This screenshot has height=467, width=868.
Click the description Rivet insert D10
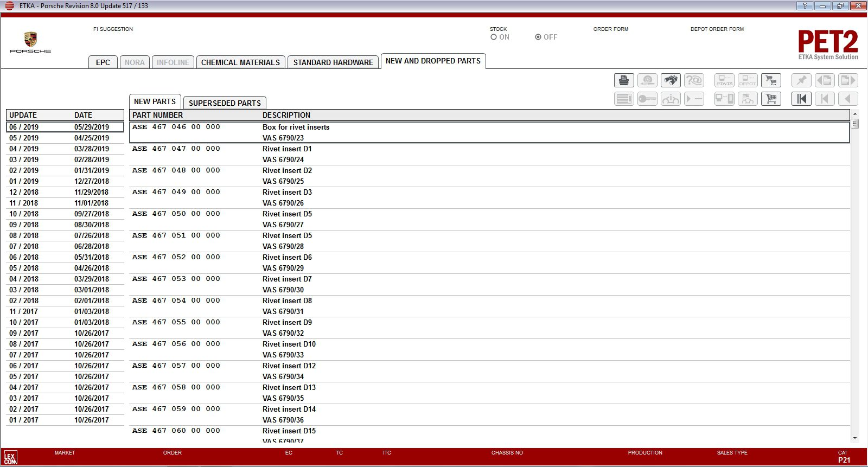pos(289,344)
